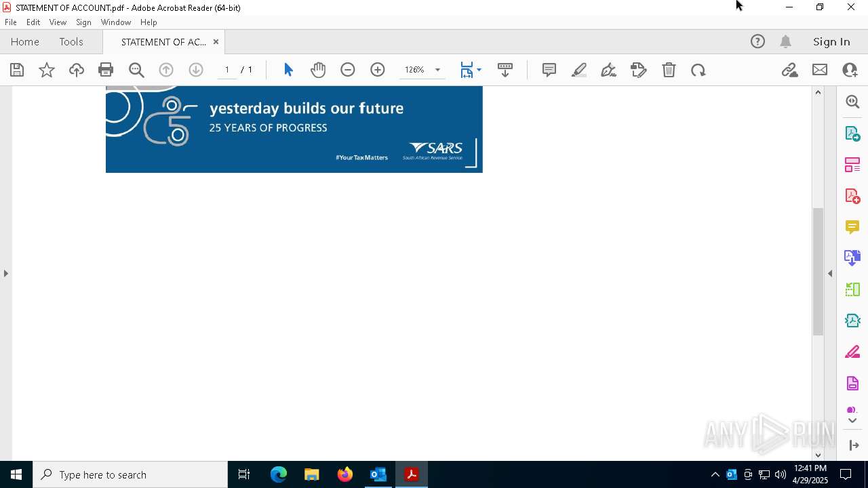Open Outlook from the taskbar
Image resolution: width=868 pixels, height=488 pixels.
point(378,474)
